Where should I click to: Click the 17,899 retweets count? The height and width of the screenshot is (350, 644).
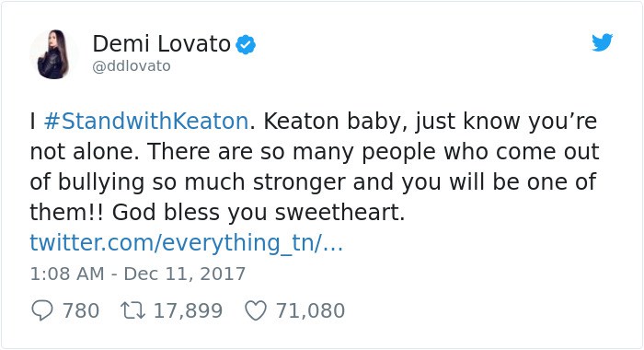pos(188,310)
